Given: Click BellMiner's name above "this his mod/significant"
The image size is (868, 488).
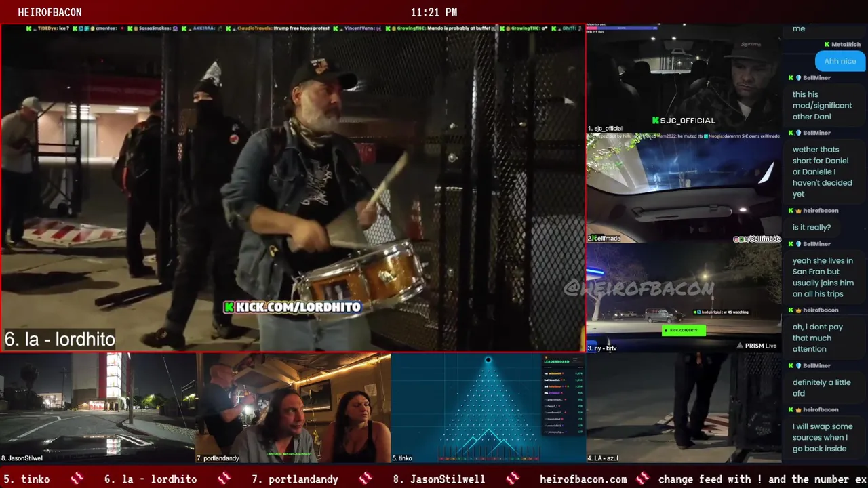Looking at the screenshot, I should (x=816, y=78).
